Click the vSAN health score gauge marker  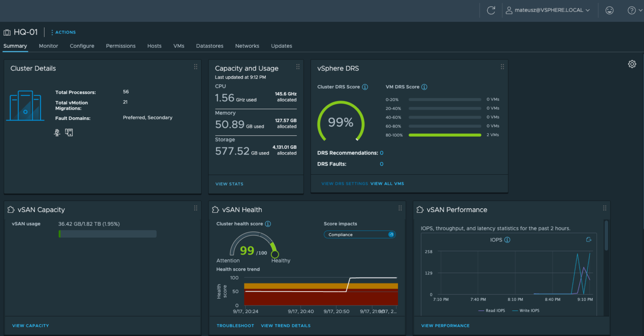click(x=275, y=254)
